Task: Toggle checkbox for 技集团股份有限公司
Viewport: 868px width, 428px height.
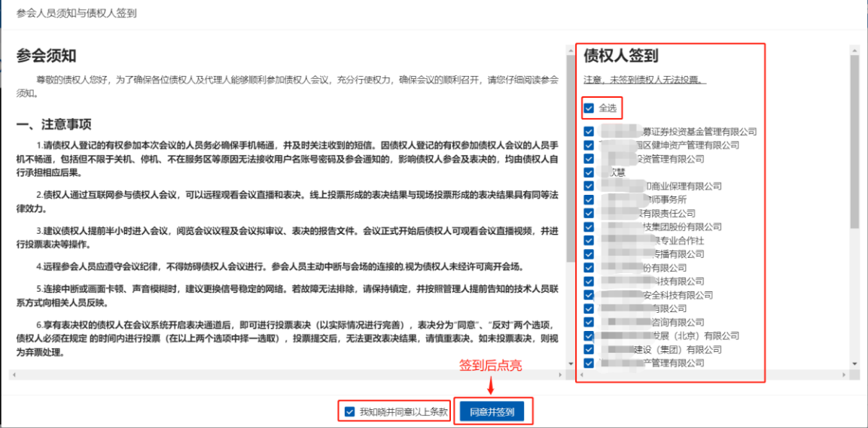Action: tap(589, 226)
